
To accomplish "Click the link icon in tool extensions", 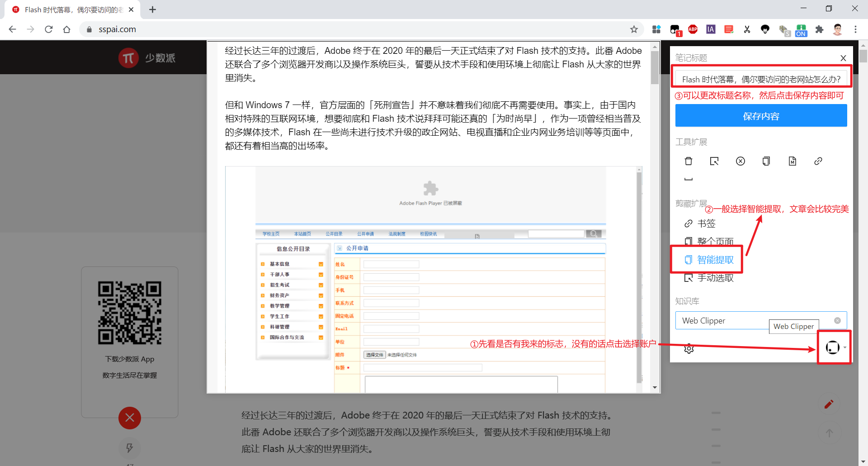I will [818, 161].
